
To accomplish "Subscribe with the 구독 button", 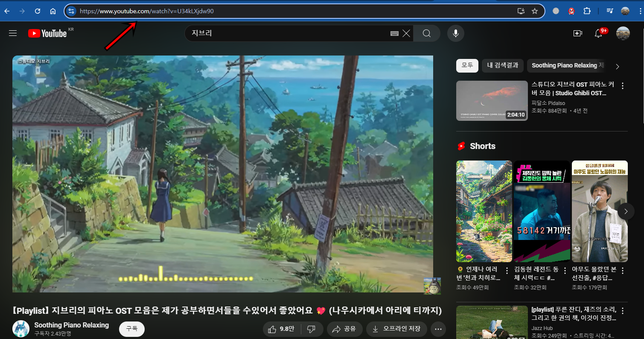I will click(x=132, y=329).
